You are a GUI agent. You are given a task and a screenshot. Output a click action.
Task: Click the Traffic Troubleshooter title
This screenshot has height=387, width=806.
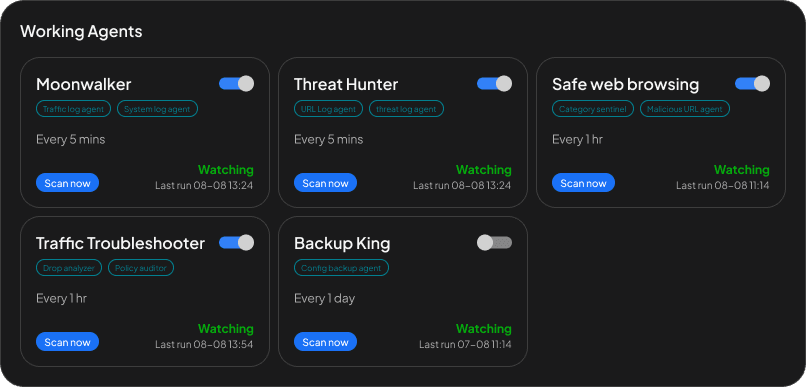point(120,243)
